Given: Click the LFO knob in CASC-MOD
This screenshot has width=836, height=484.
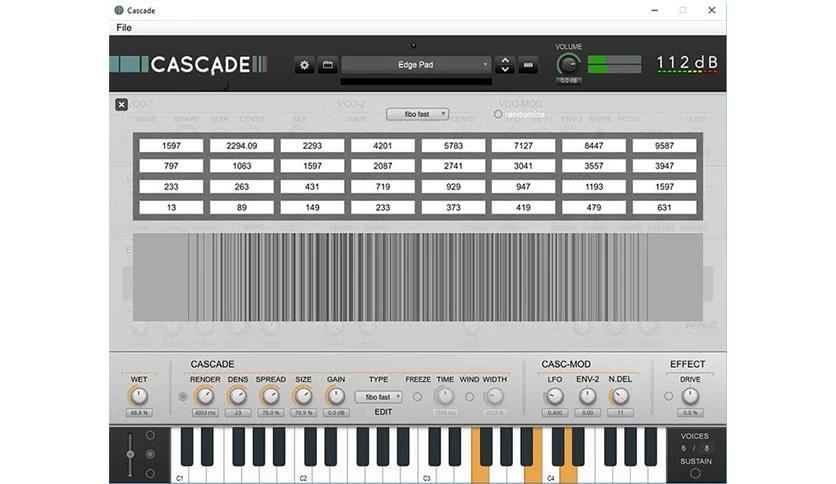Looking at the screenshot, I should point(554,396).
